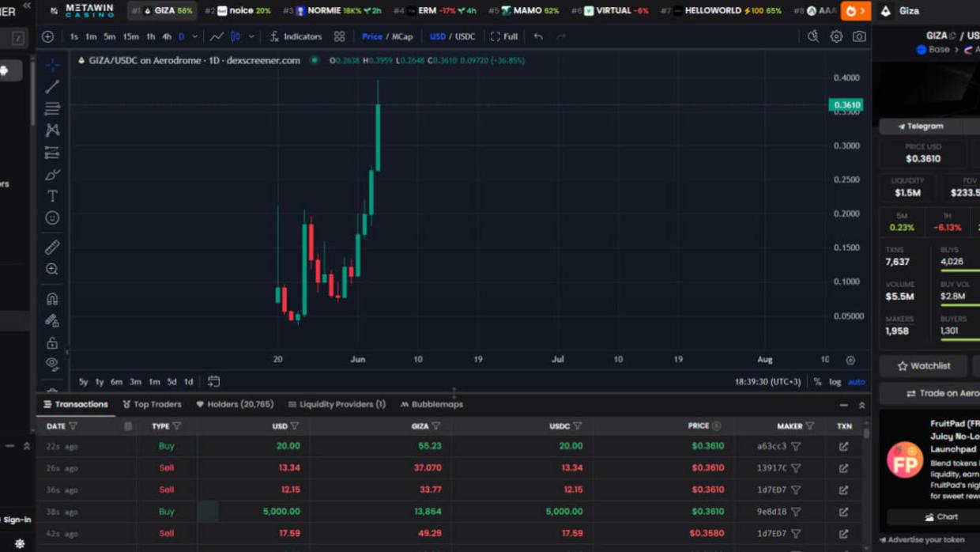This screenshot has width=980, height=552.
Task: Switch to the Holders tab
Action: (235, 404)
